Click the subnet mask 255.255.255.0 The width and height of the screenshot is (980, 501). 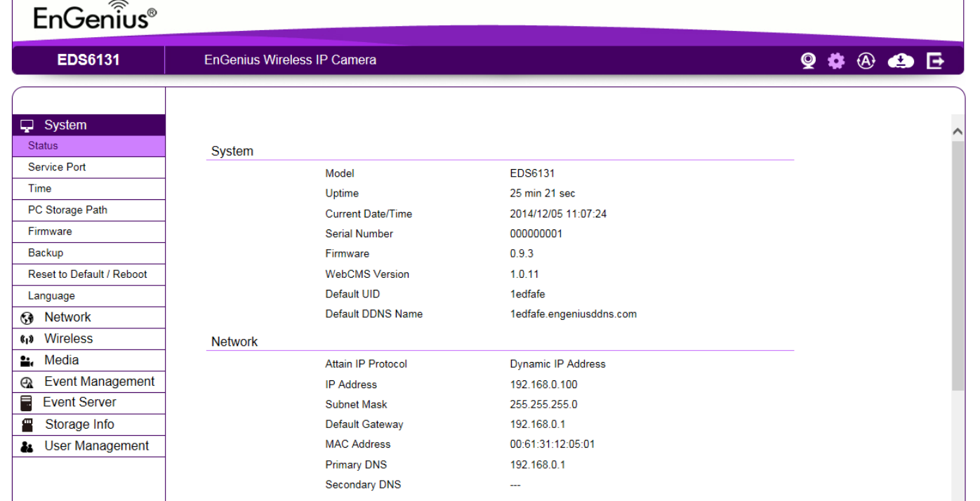tap(543, 405)
